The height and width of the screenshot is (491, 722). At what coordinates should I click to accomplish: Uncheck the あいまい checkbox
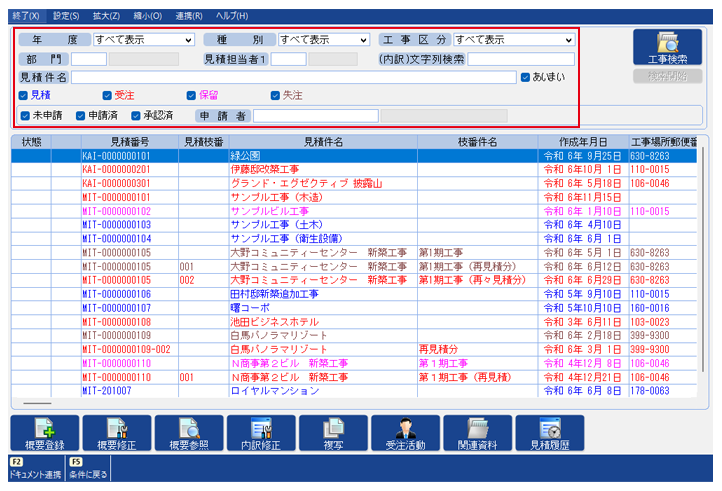point(525,77)
